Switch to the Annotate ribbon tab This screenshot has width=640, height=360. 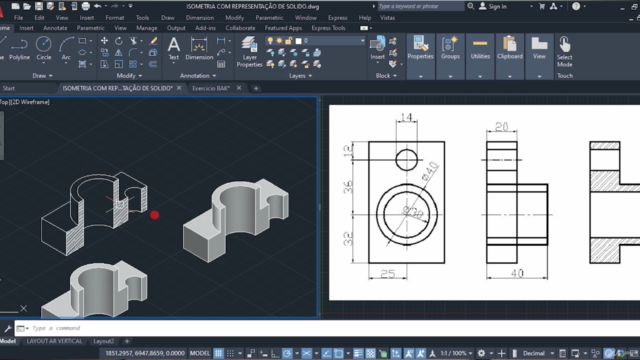pyautogui.click(x=55, y=28)
